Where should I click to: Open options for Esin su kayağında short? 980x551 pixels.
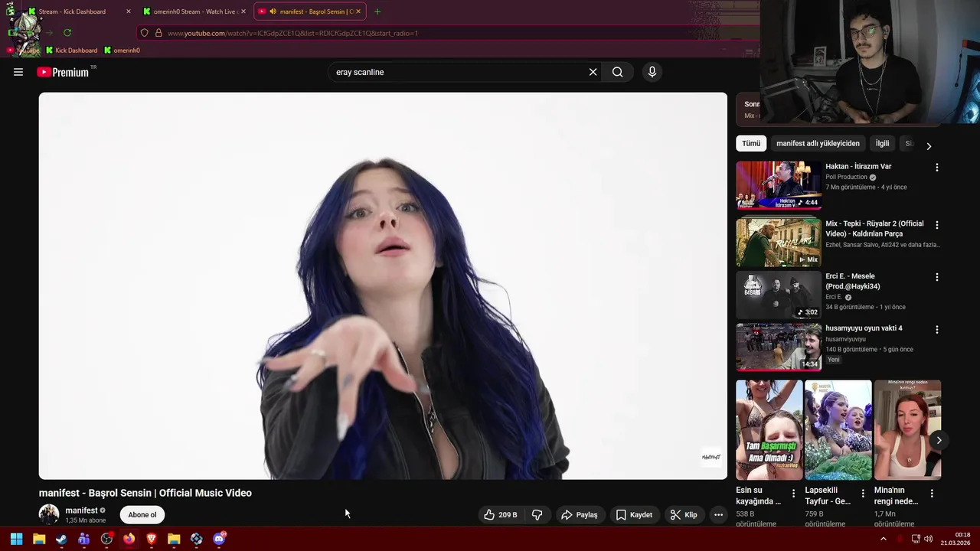[793, 494]
